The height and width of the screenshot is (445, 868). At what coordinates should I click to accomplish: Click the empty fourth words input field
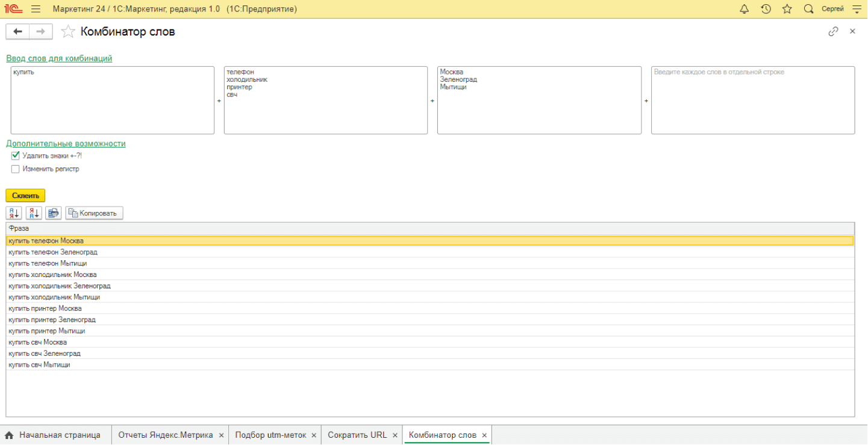(x=752, y=100)
